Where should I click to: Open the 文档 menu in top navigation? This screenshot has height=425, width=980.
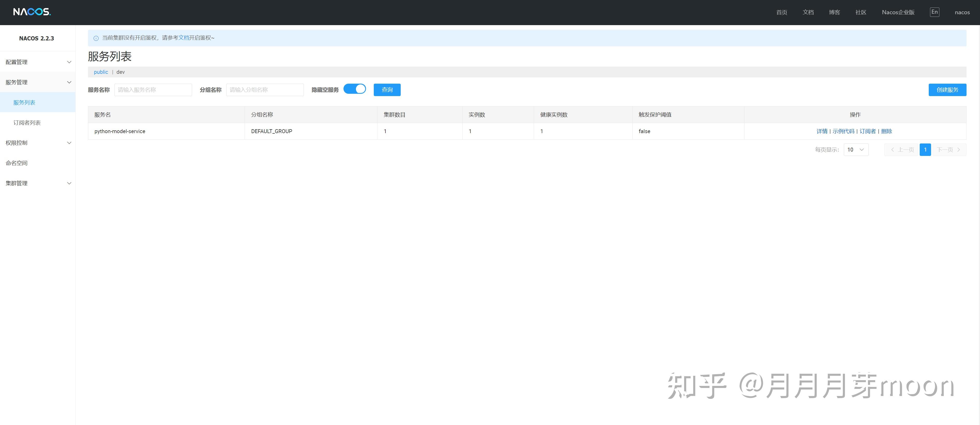pyautogui.click(x=808, y=12)
